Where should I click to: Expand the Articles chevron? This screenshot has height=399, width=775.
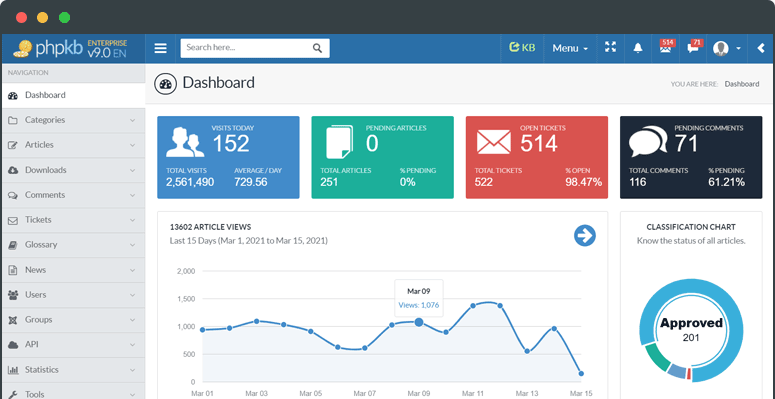[x=132, y=145]
